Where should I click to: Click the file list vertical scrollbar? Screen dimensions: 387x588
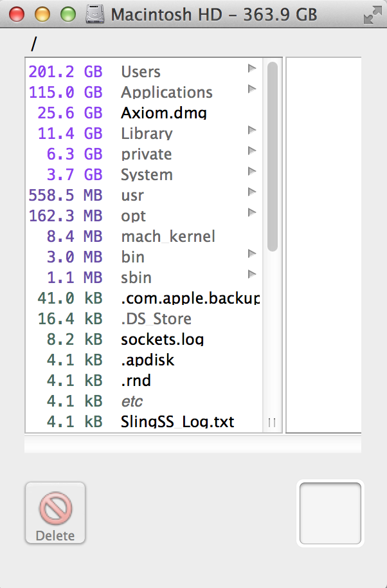click(273, 156)
